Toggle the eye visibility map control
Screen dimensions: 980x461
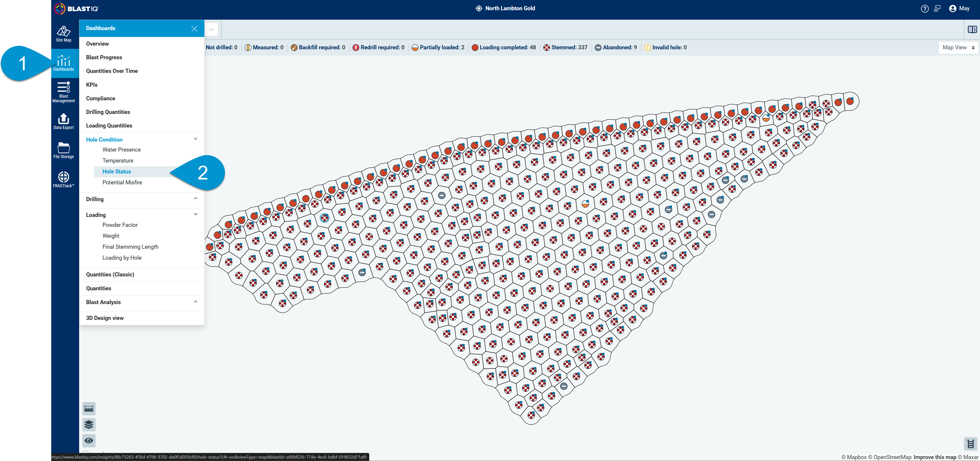pyautogui.click(x=89, y=440)
